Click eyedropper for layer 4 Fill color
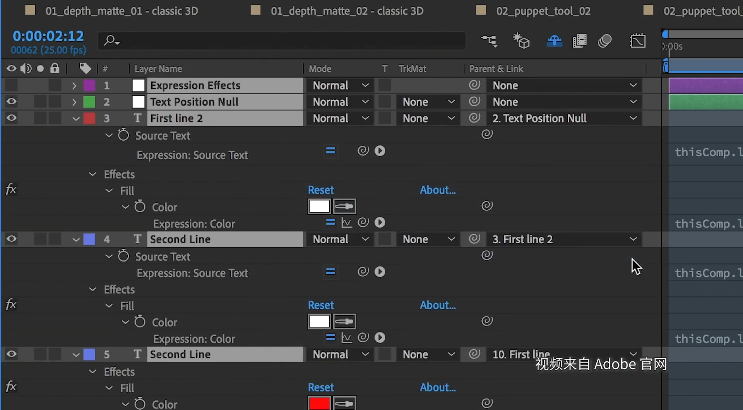743x410 pixels. click(x=344, y=321)
